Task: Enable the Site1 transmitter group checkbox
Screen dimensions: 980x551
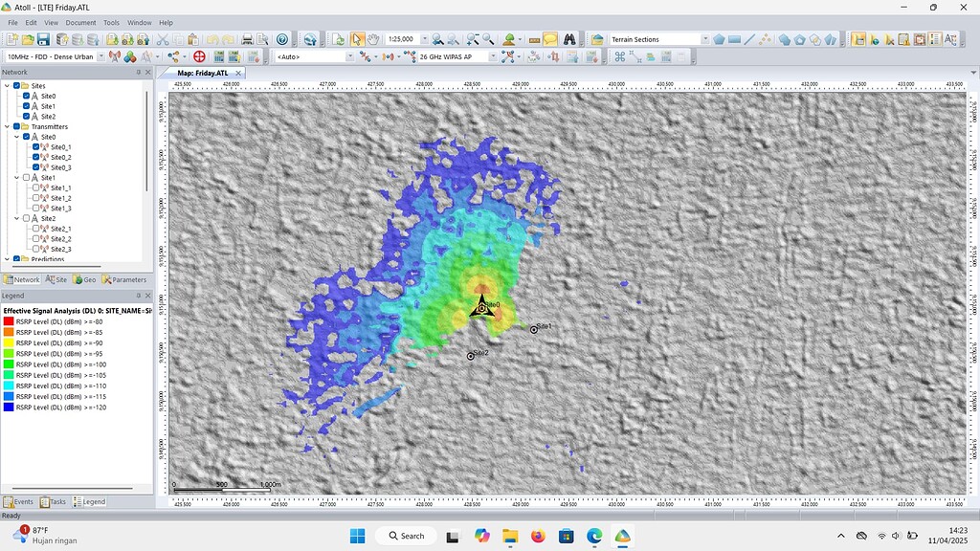Action: pyautogui.click(x=26, y=177)
